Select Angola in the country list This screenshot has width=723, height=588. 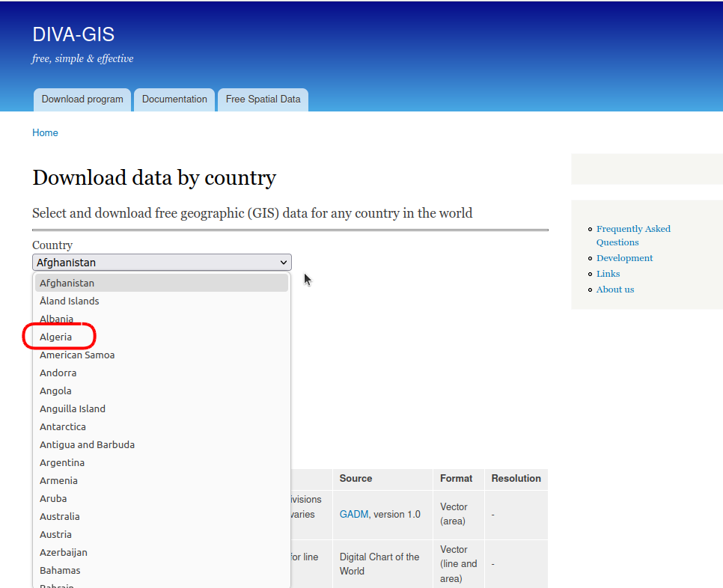pos(162,391)
